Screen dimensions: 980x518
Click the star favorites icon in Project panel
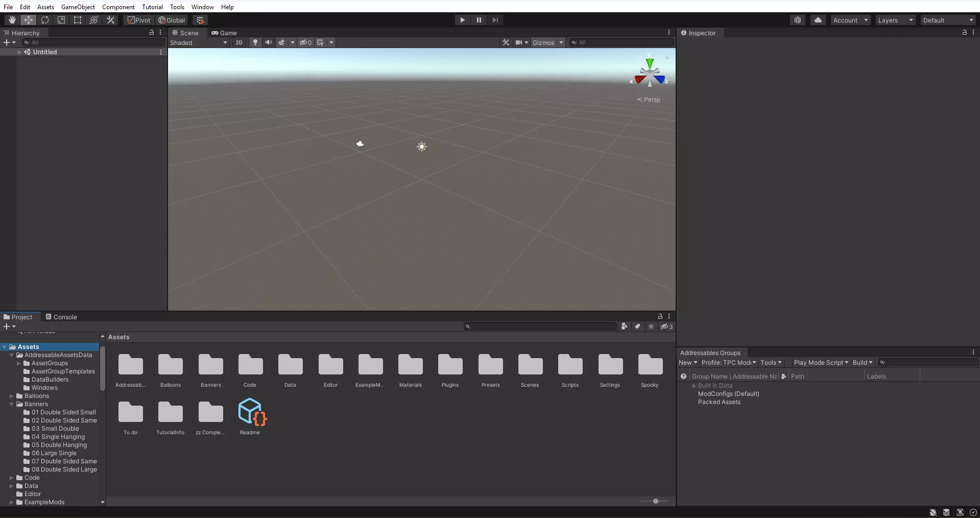[x=651, y=326]
